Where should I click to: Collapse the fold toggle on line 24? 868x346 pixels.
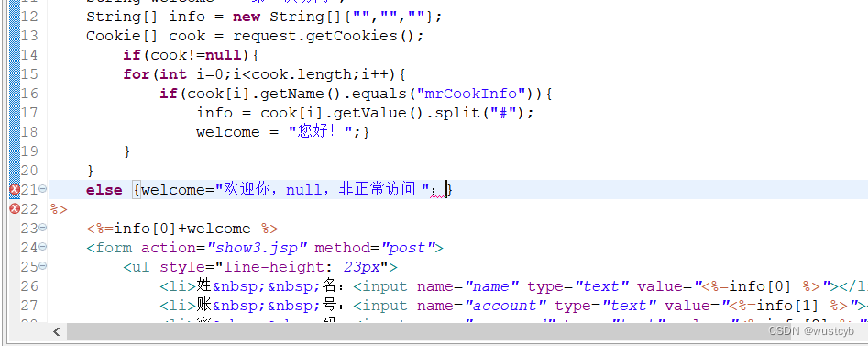point(43,247)
